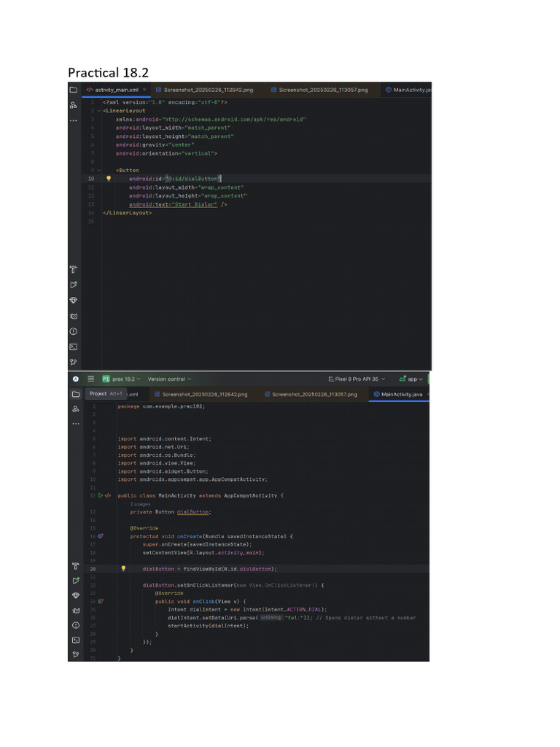Viewport: 560px width, 747px height.
Task: Collapse the Button tag fold arrow
Action: click(99, 170)
